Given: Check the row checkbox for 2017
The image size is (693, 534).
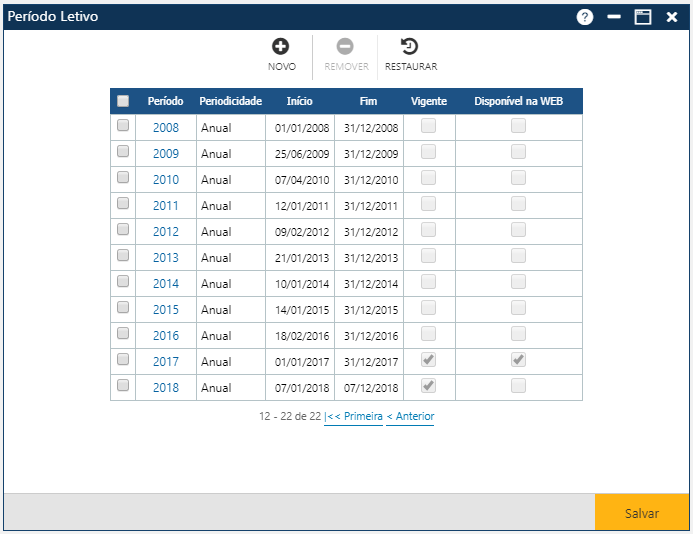Looking at the screenshot, I should pyautogui.click(x=123, y=360).
